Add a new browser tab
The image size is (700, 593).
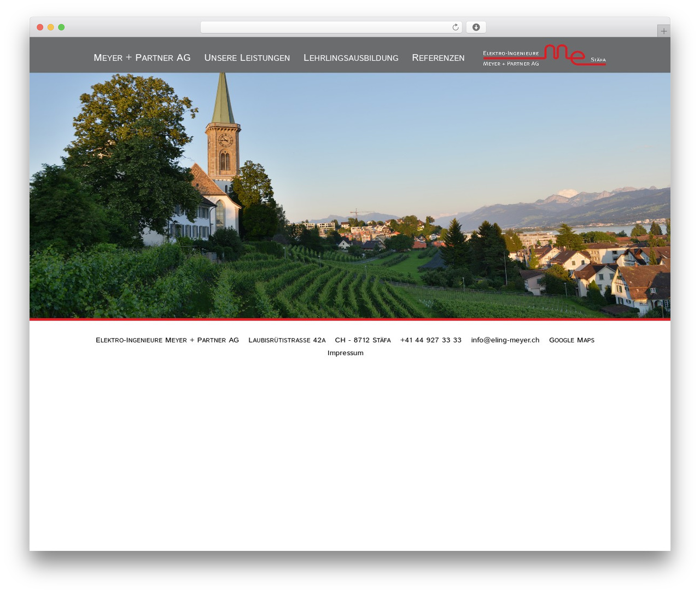point(663,31)
